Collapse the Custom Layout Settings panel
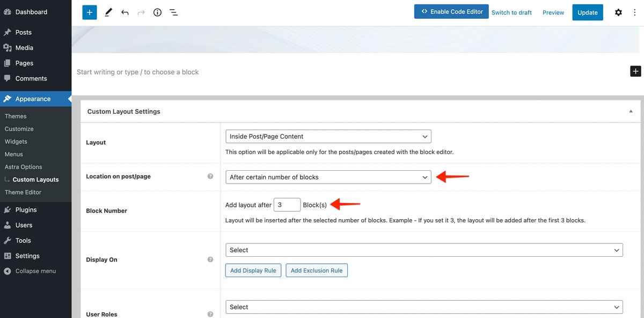The image size is (644, 318). click(x=631, y=111)
